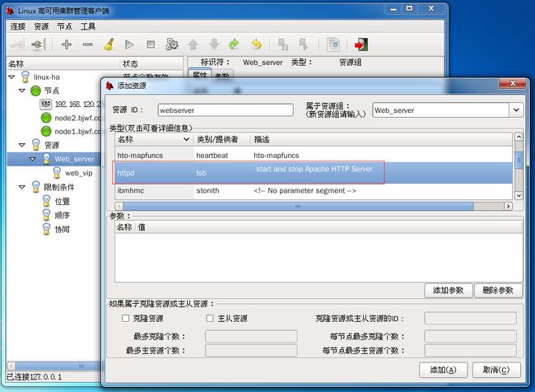This screenshot has height=392, width=535.
Task: Click the yellow undo arrow icon
Action: (x=256, y=44)
